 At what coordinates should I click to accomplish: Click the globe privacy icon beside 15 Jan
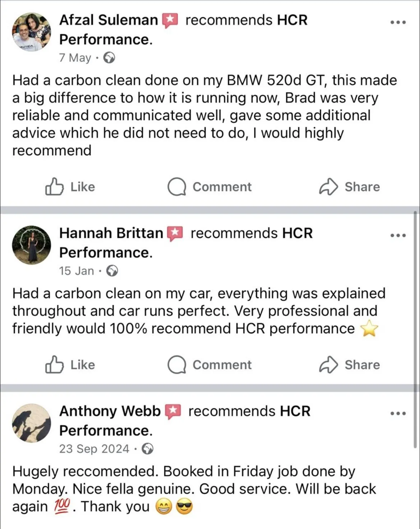tap(112, 271)
